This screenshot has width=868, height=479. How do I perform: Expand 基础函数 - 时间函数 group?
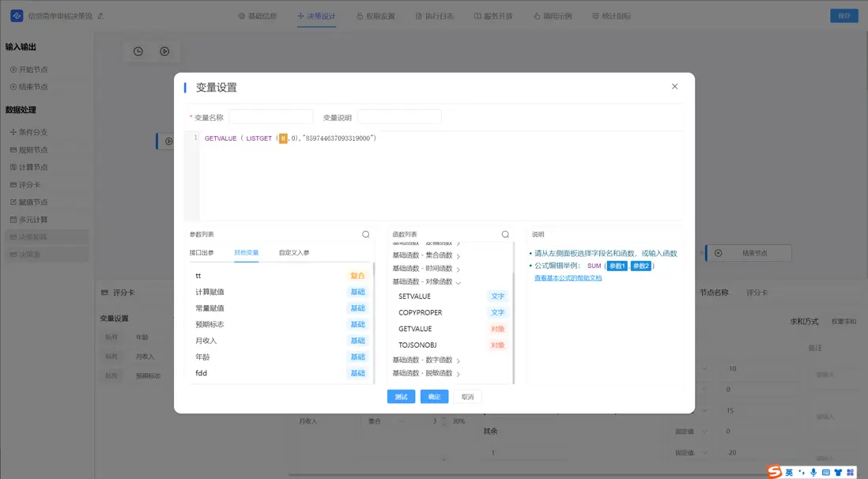point(426,269)
